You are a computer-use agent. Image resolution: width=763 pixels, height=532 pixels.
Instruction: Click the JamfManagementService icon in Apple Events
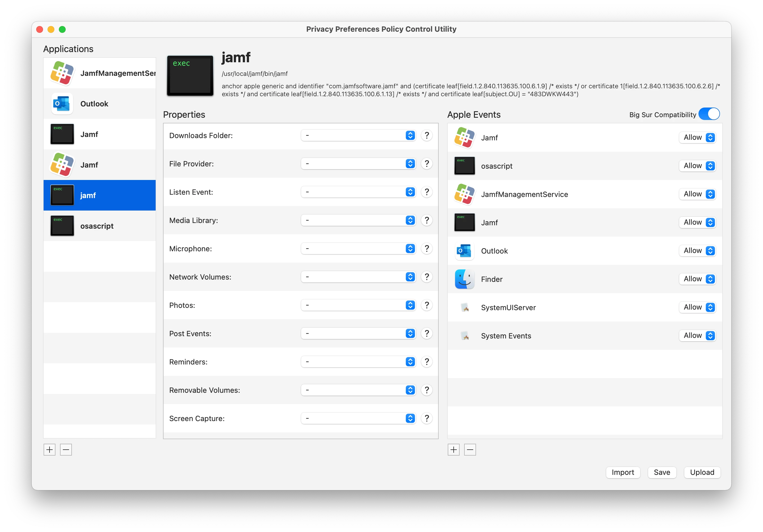[464, 194]
